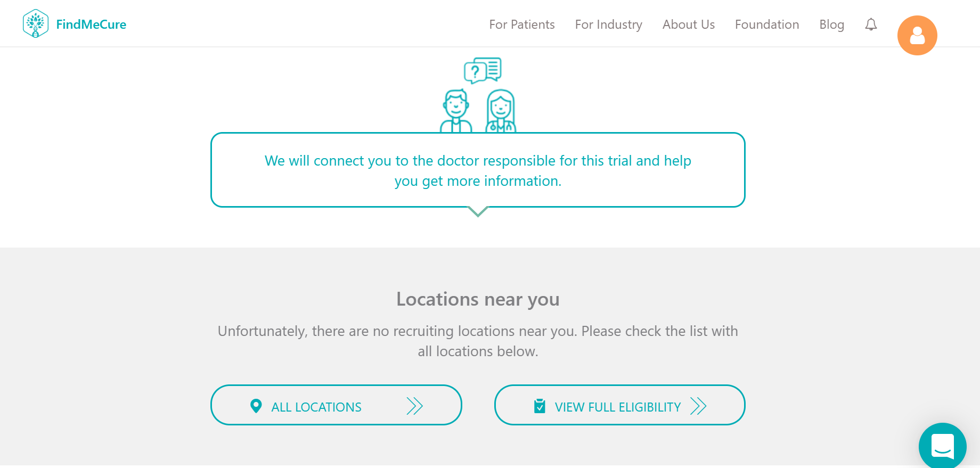The height and width of the screenshot is (468, 980).
Task: Click the VIEW FULL ELIGIBILITY button
Action: (x=619, y=405)
